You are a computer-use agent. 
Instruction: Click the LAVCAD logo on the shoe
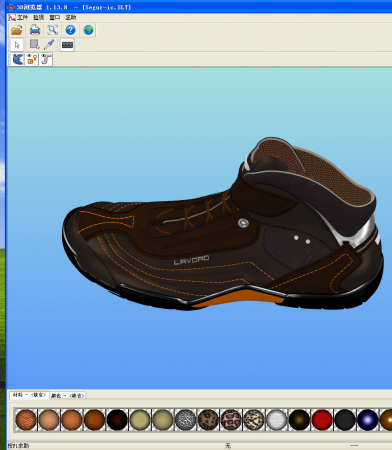click(191, 260)
